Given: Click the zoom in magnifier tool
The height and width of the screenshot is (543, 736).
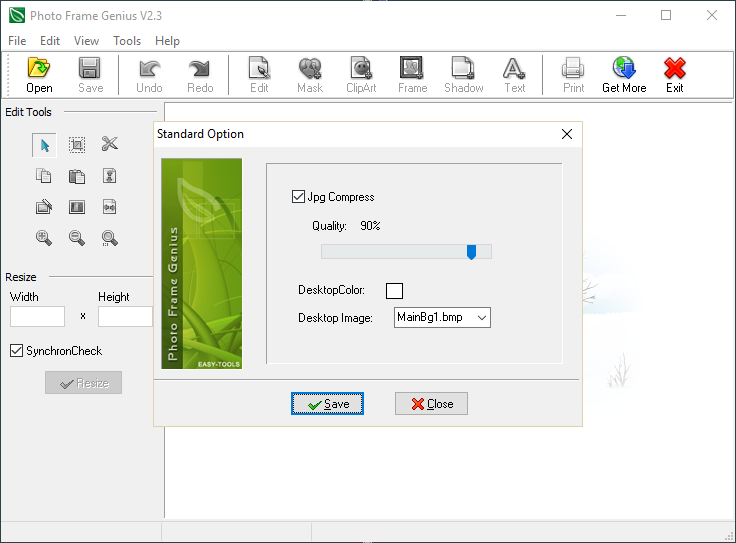Looking at the screenshot, I should point(44,238).
